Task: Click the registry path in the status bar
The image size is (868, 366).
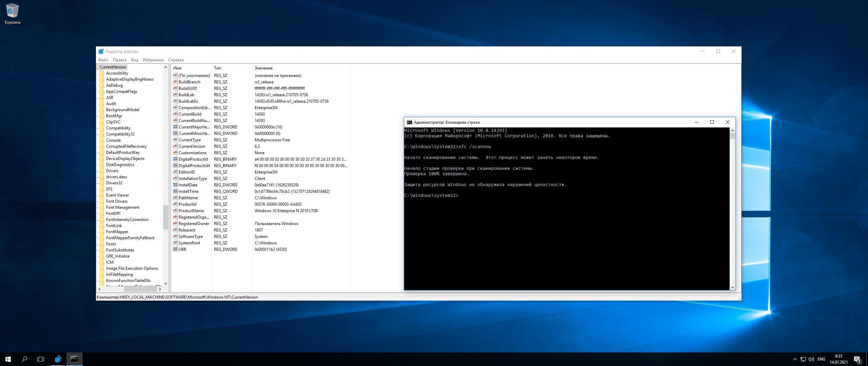Action: 177,297
